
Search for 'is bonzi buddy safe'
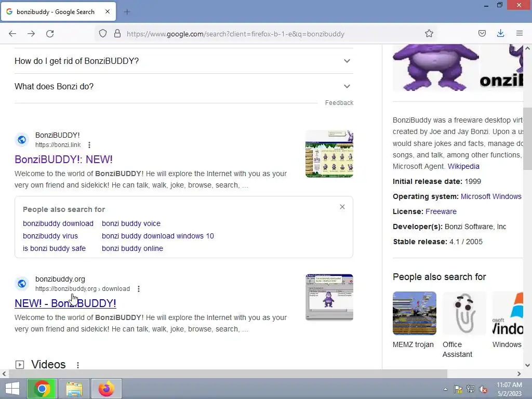pos(54,249)
